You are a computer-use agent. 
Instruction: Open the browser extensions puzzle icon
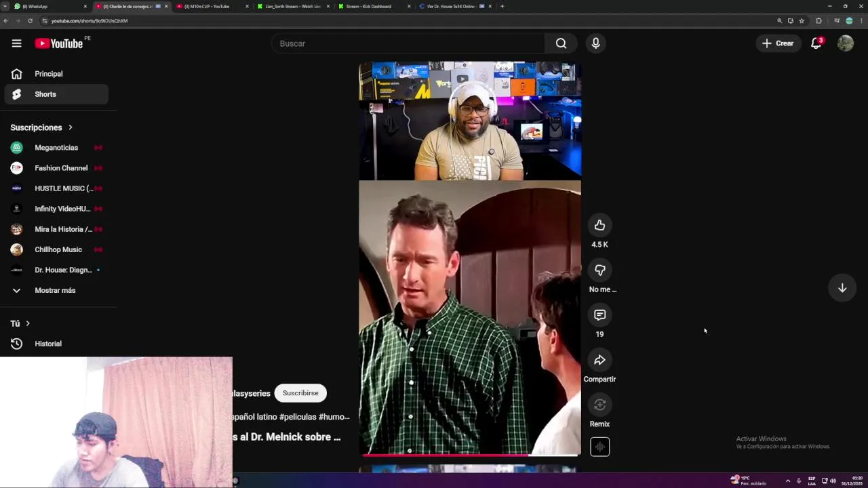click(x=818, y=21)
